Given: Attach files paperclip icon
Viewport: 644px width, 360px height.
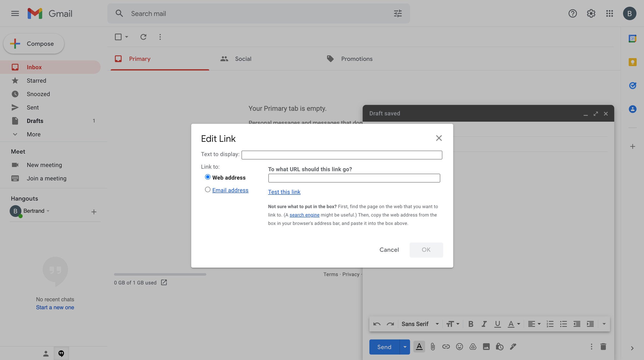Looking at the screenshot, I should pos(433,347).
